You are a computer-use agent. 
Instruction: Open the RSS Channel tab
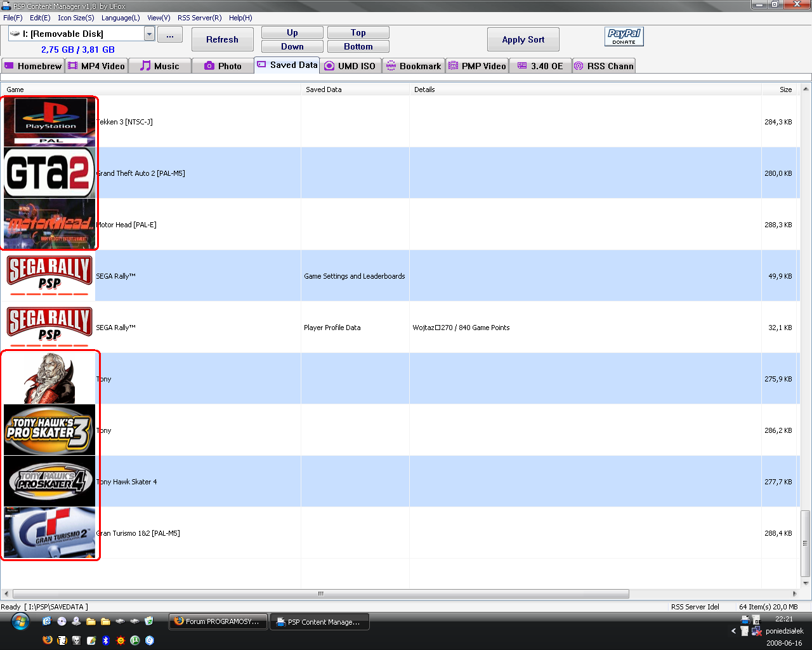pos(603,66)
